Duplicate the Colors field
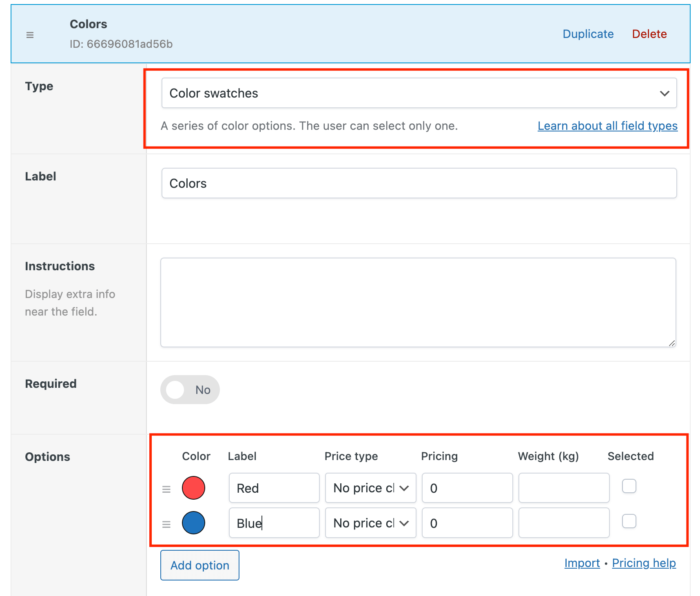Screen dimensions: 700x596 click(x=588, y=34)
